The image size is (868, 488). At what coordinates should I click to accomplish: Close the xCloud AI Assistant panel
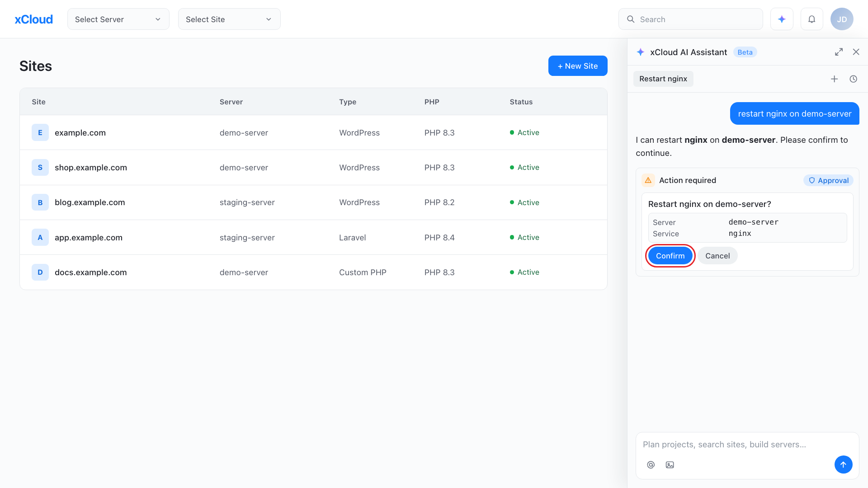click(856, 52)
